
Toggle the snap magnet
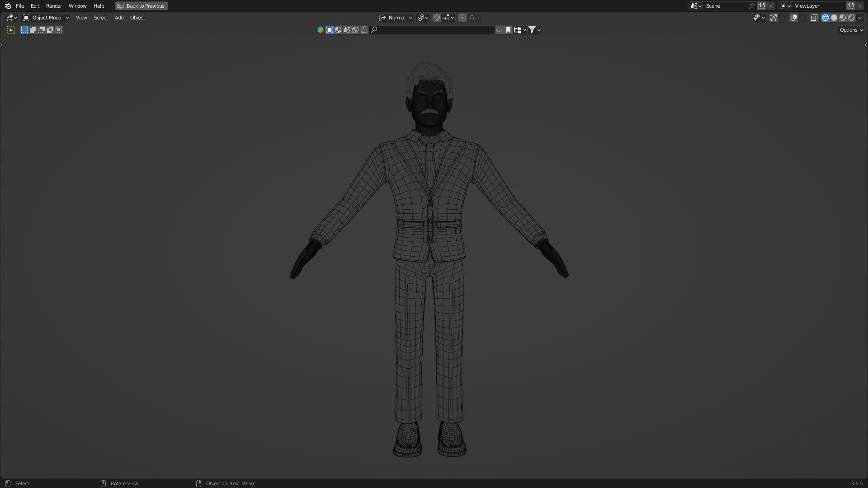(436, 18)
